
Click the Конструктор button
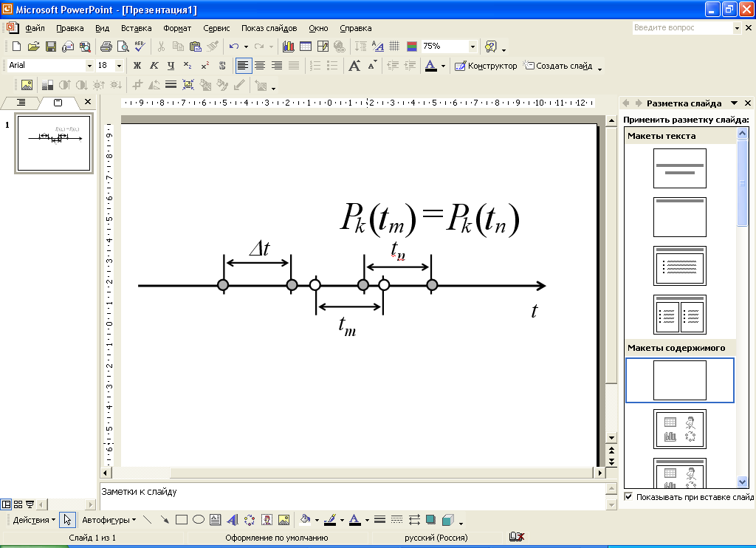click(486, 66)
